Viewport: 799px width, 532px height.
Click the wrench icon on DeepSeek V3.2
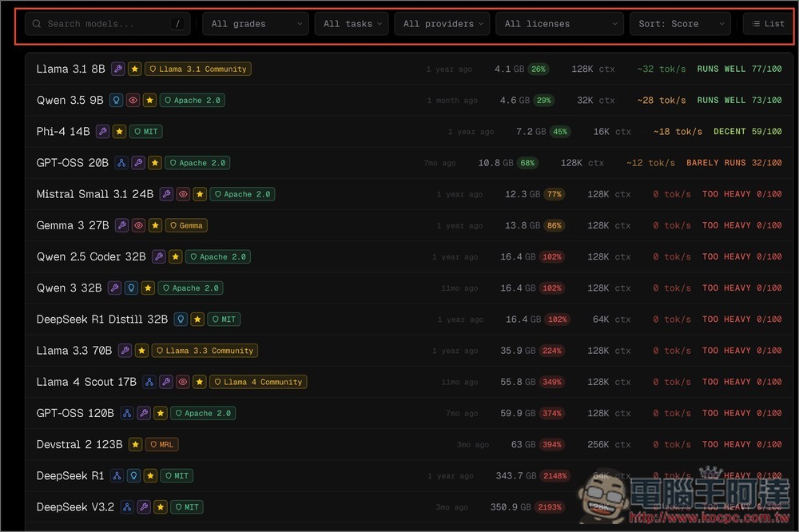point(144,507)
